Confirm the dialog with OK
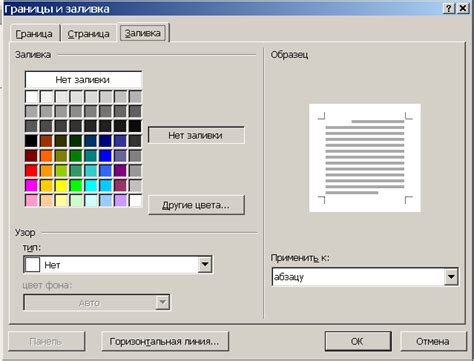The height and width of the screenshot is (361, 474). pos(358,341)
